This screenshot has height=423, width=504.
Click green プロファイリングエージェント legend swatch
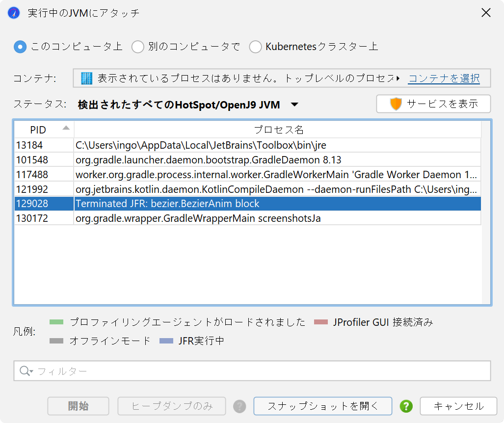(x=56, y=322)
